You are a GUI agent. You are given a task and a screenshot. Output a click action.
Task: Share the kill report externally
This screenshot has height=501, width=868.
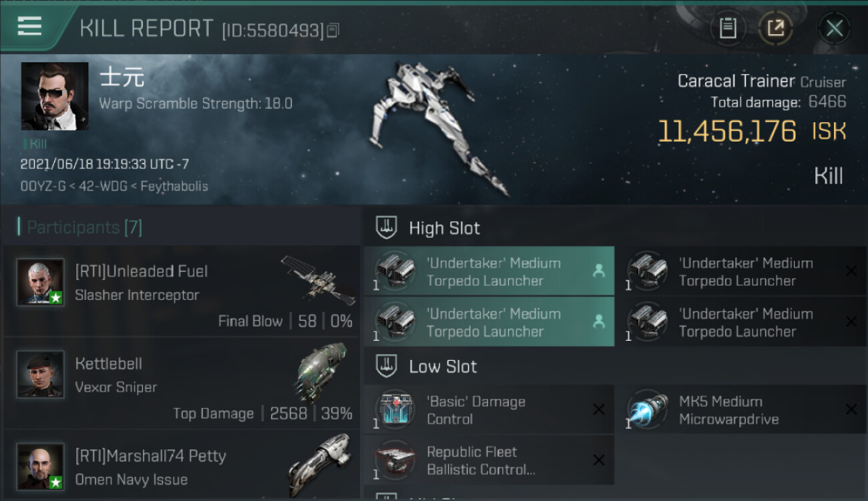776,28
